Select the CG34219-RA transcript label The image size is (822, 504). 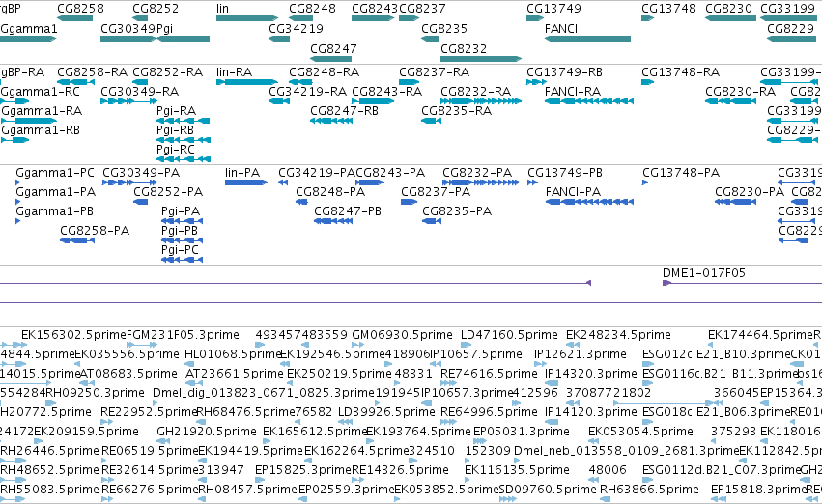pos(308,92)
